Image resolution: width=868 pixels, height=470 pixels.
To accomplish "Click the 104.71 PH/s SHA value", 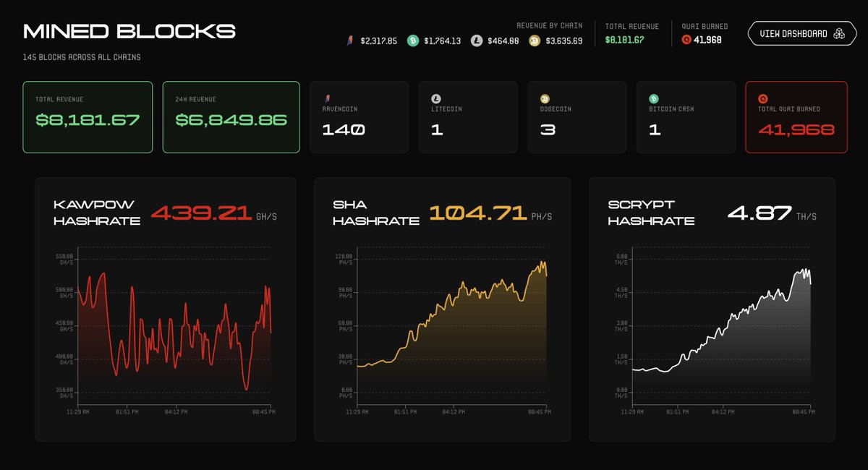I will 490,213.
